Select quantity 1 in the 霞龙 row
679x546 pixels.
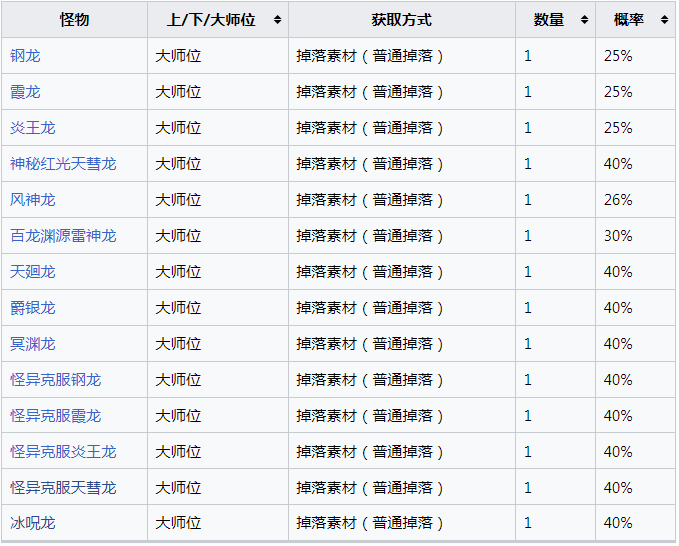pyautogui.click(x=556, y=92)
